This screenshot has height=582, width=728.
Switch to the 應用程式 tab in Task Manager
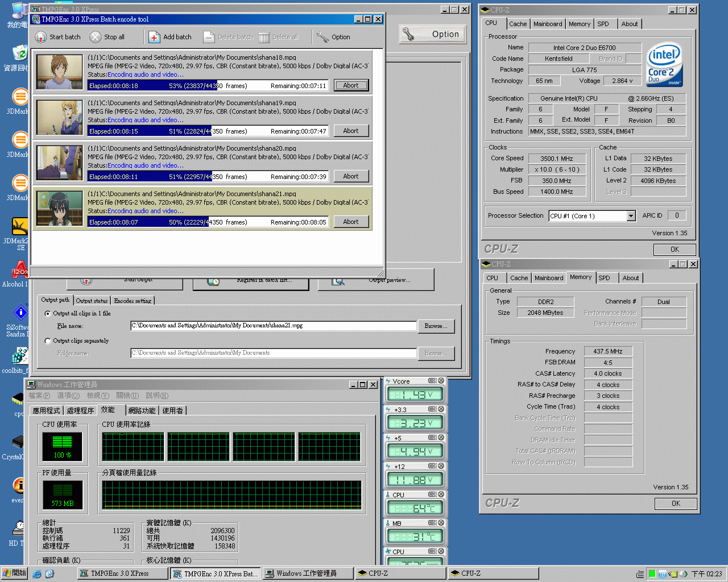pos(46,410)
